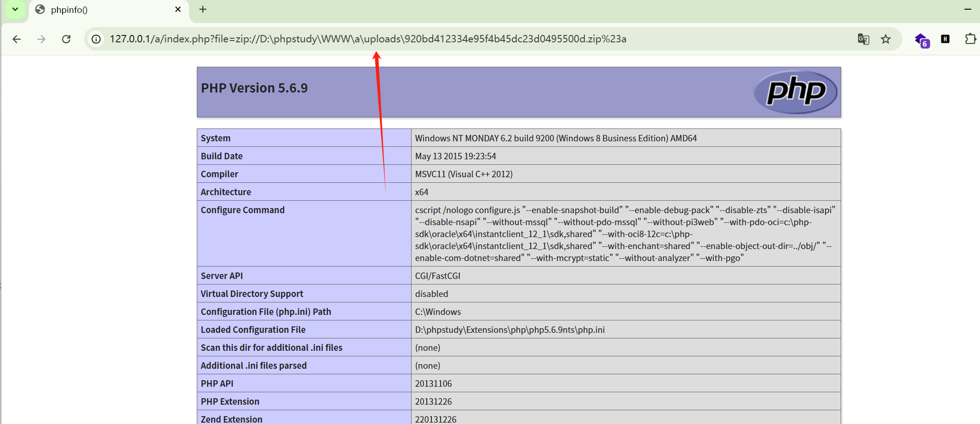
Task: Select the 'Compiler' row label
Action: point(219,174)
